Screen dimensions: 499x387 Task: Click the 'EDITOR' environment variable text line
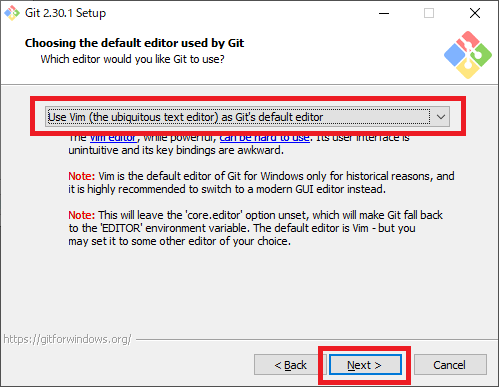[x=242, y=228]
